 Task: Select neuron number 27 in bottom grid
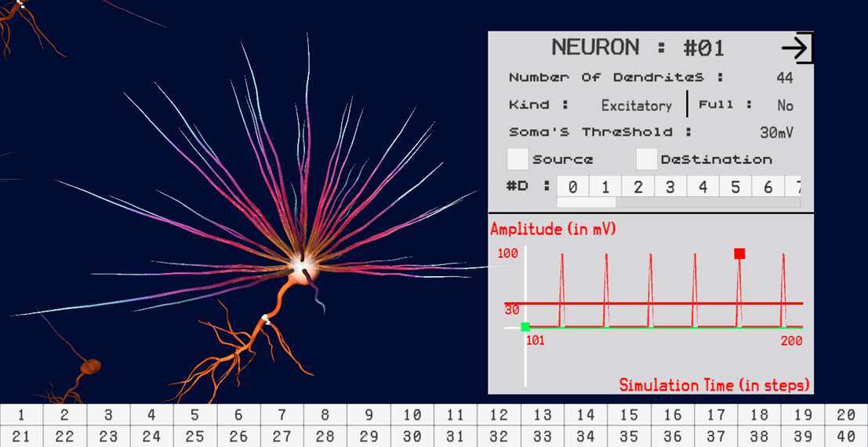pos(281,437)
